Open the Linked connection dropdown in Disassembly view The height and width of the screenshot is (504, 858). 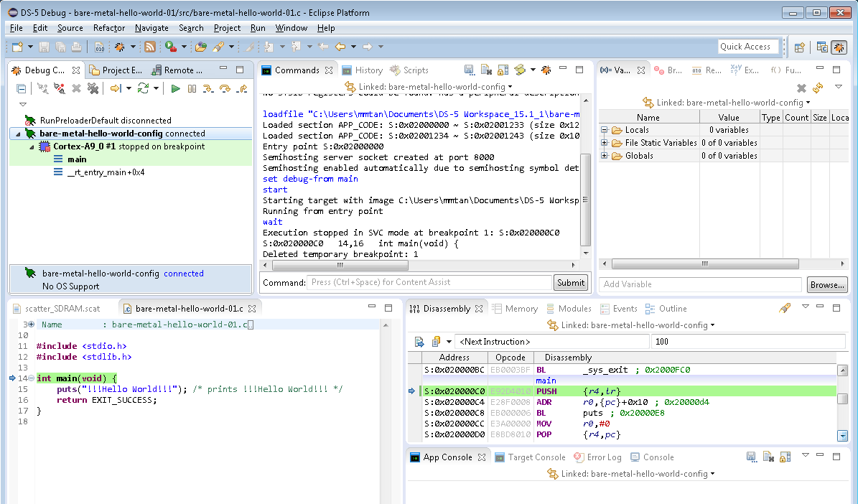click(x=712, y=325)
